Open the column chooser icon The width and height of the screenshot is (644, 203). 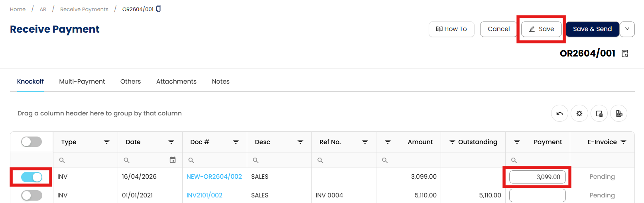[x=599, y=113]
